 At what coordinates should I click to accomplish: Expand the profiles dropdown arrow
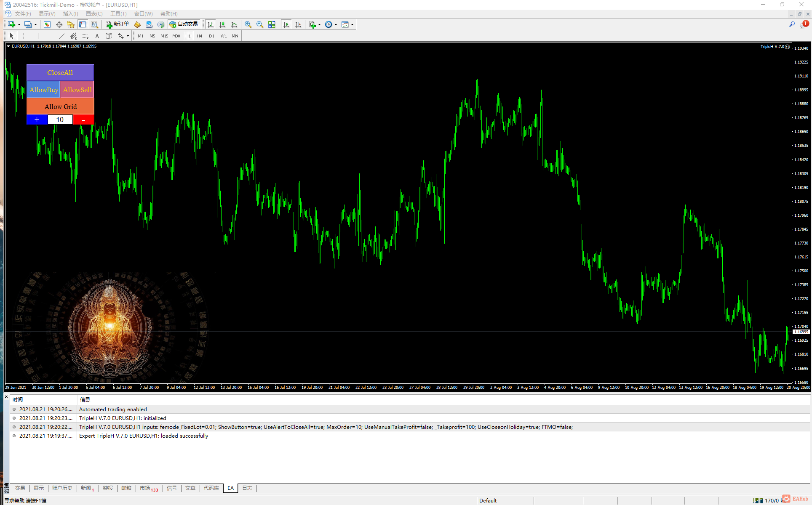(35, 24)
